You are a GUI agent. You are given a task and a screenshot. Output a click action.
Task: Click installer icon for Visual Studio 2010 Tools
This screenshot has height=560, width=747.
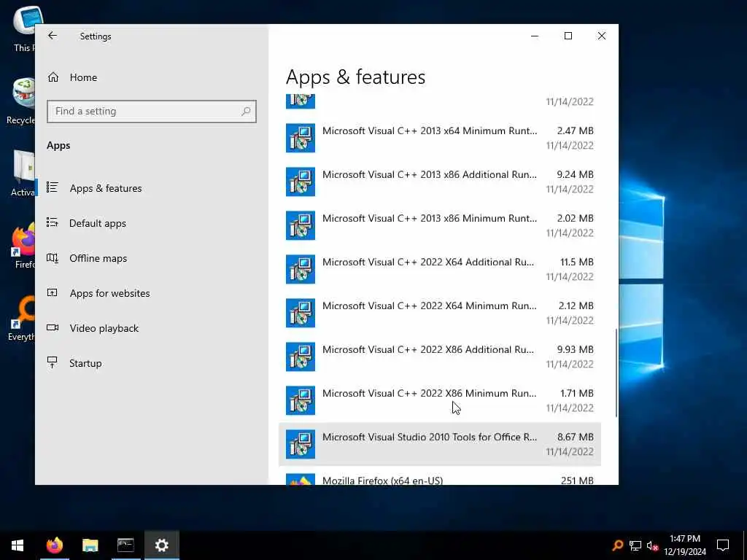tap(300, 444)
